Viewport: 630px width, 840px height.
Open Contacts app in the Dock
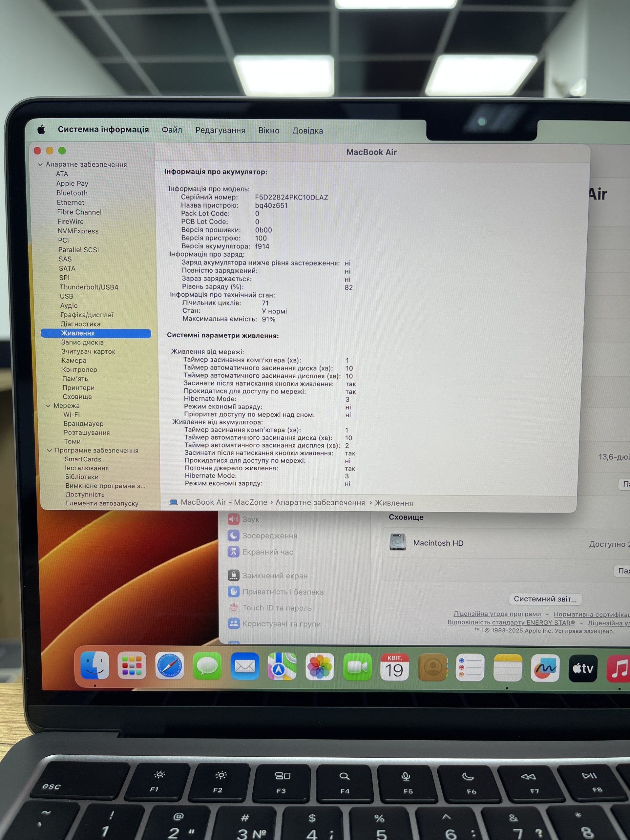point(432,668)
